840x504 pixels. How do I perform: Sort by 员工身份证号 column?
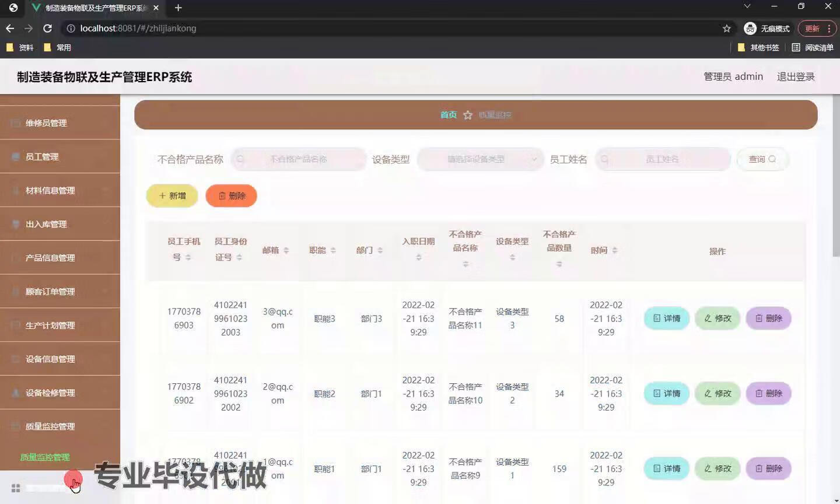(239, 257)
